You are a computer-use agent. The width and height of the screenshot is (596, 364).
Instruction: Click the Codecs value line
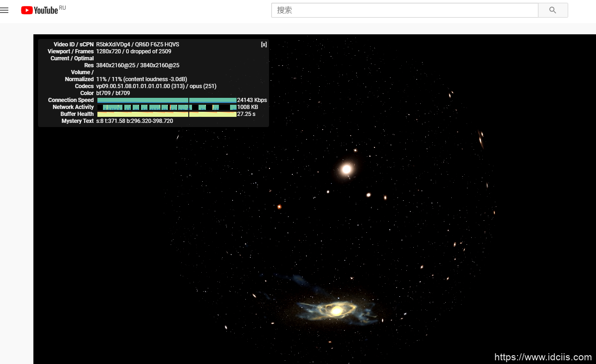tap(156, 86)
